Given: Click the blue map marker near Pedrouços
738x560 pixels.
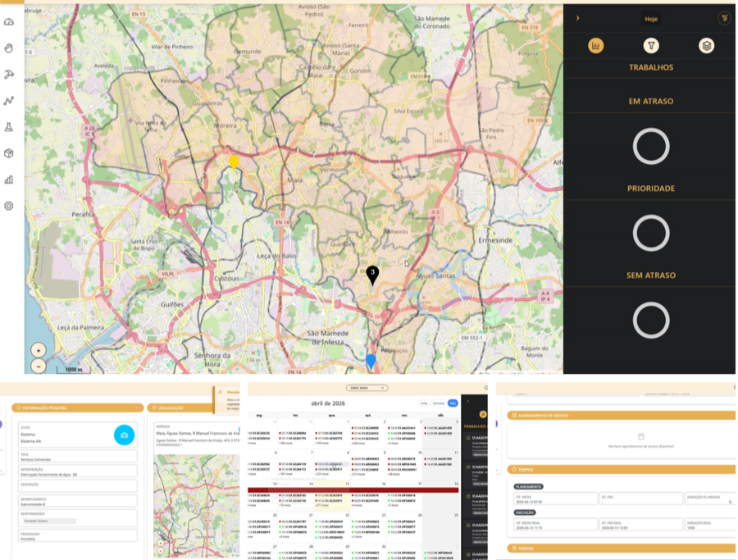Looking at the screenshot, I should [371, 361].
